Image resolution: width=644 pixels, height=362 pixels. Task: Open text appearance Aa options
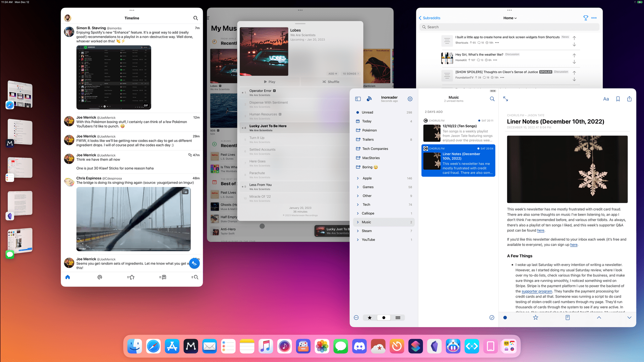606,99
